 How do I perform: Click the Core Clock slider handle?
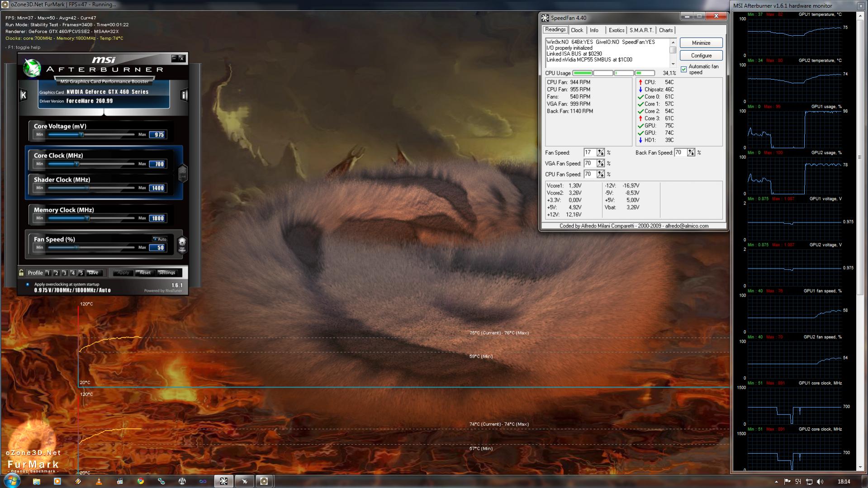click(x=77, y=164)
